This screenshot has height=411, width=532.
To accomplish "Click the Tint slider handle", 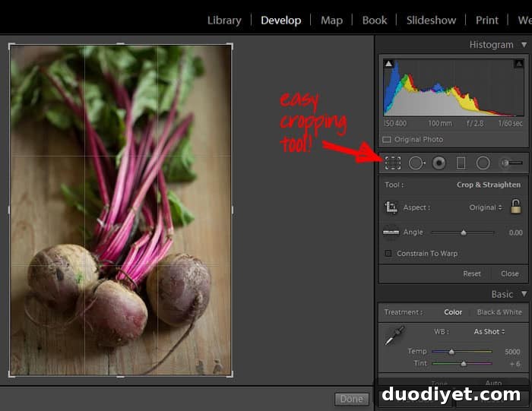I will point(463,364).
